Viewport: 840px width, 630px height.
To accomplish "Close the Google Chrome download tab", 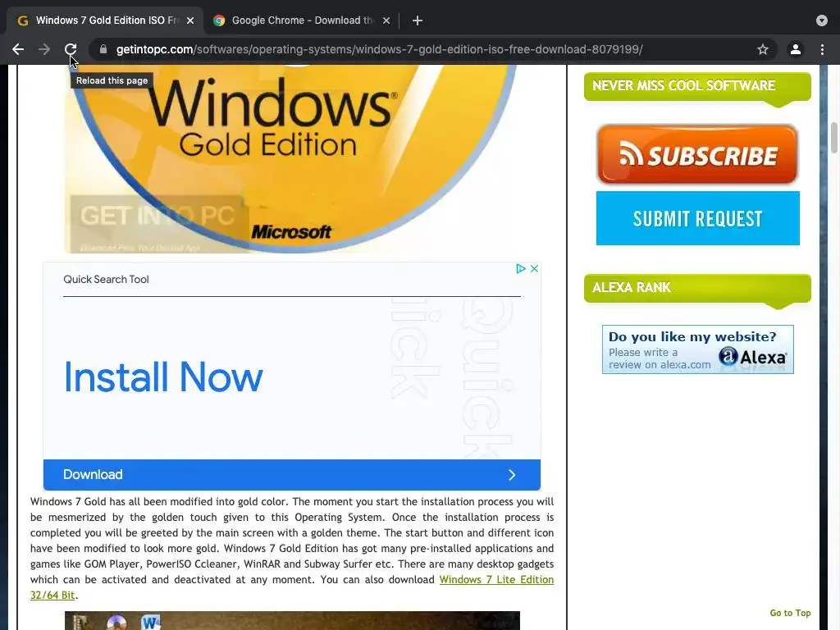I will click(386, 21).
